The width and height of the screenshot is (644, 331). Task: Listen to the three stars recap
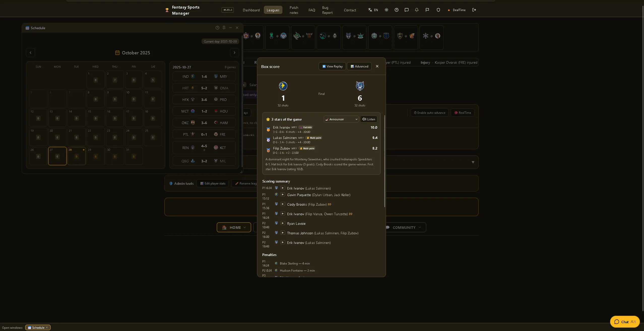tap(369, 119)
